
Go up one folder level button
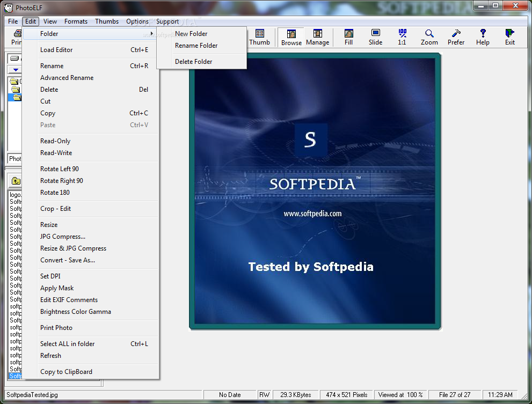[x=16, y=181]
